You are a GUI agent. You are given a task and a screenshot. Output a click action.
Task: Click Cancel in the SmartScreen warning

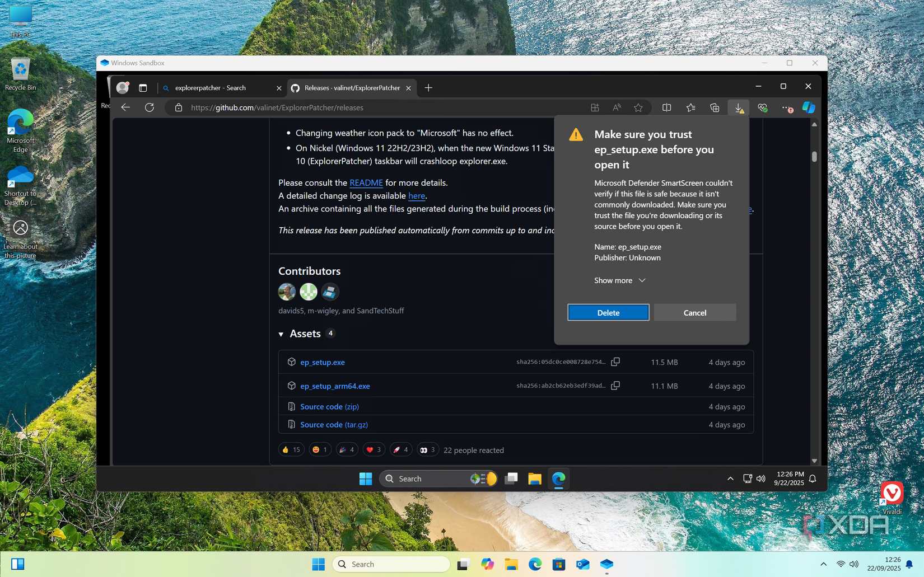click(x=695, y=312)
